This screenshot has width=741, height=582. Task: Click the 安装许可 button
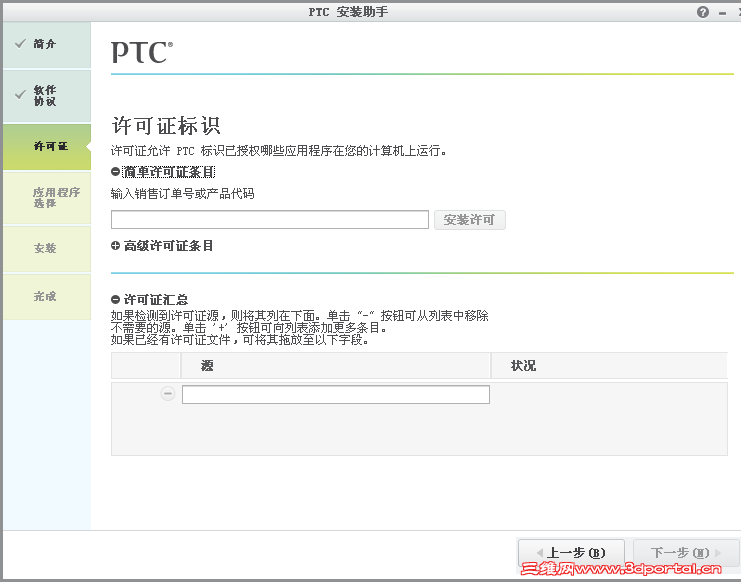click(x=470, y=220)
